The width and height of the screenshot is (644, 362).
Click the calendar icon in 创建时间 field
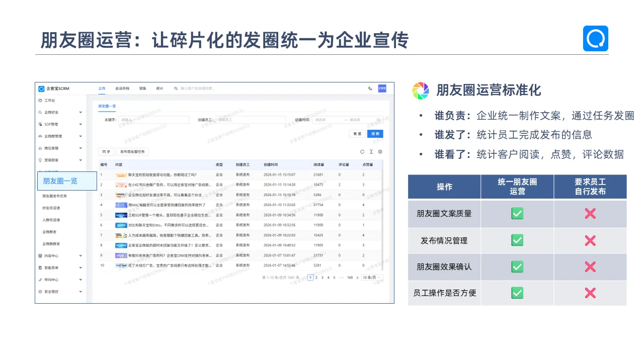379,120
